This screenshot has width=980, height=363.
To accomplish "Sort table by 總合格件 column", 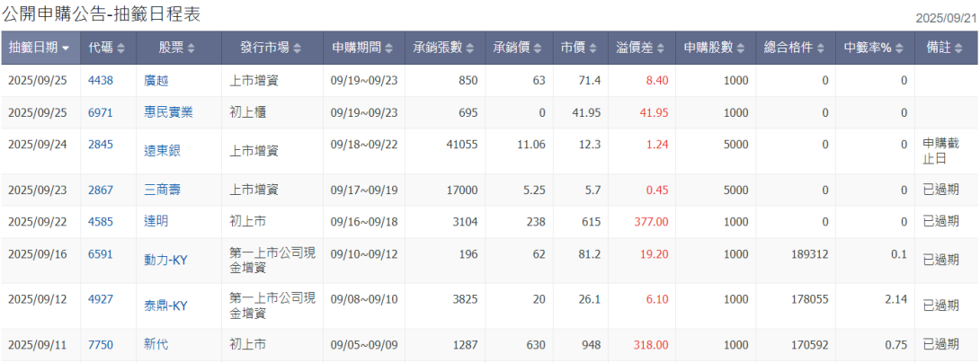I will tap(796, 48).
